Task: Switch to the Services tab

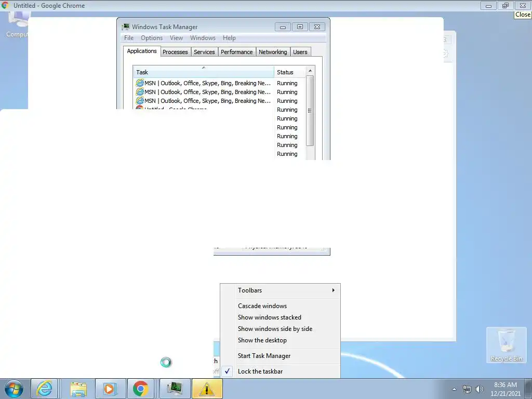Action: click(204, 52)
